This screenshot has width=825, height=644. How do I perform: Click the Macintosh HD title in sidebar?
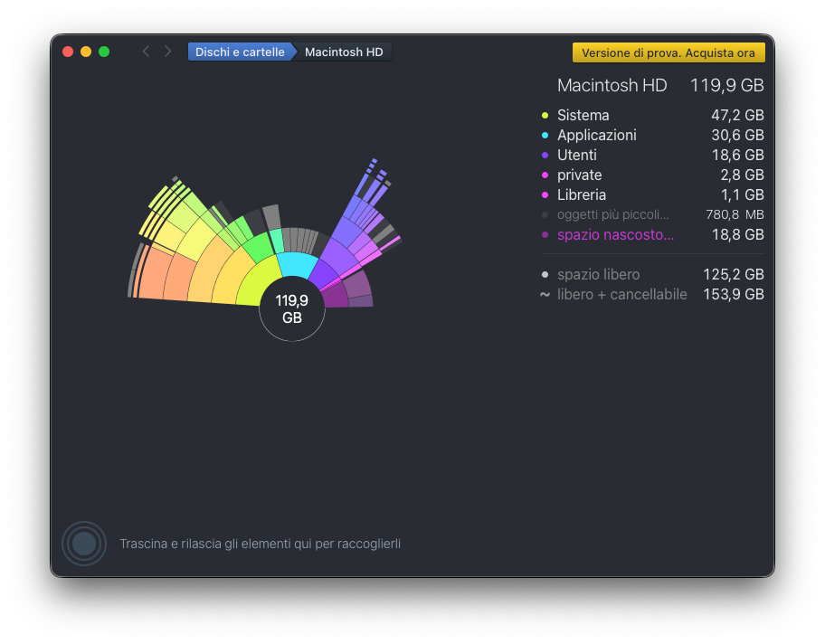612,85
